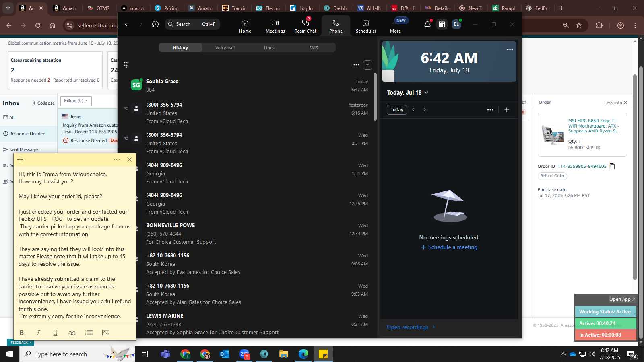
Task: Close the sticky note
Action: 130,160
